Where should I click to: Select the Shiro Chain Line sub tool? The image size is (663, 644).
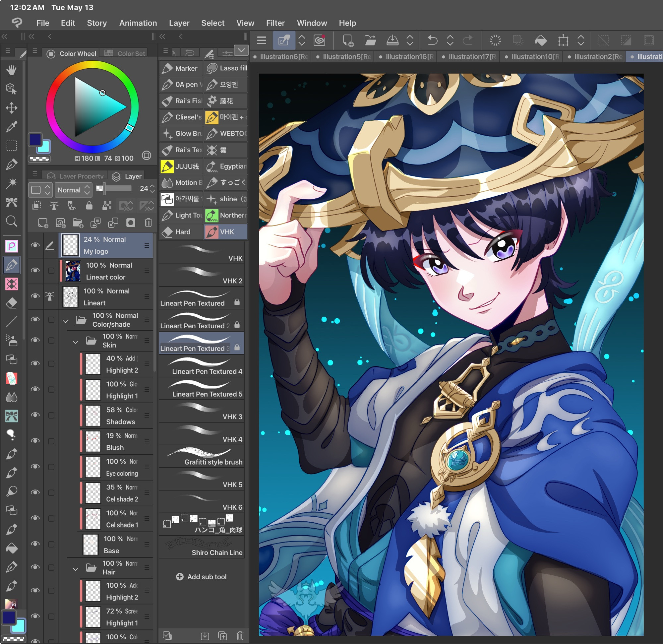coord(201,547)
